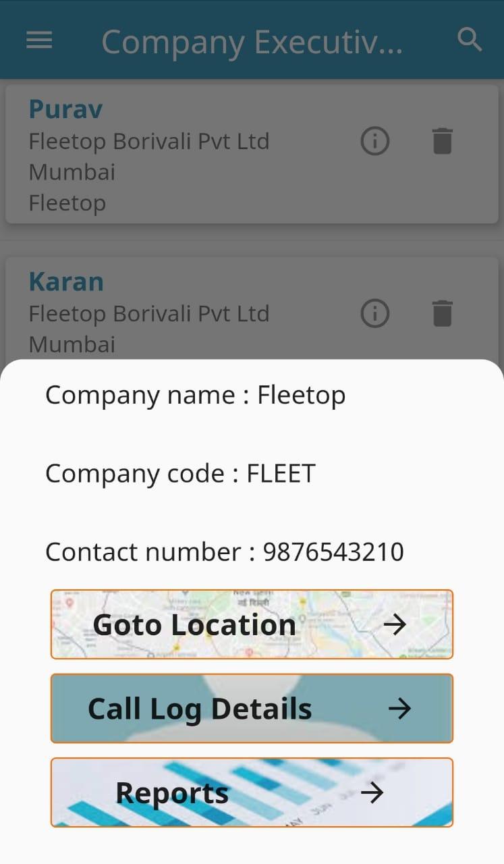The width and height of the screenshot is (504, 864).
Task: Tap Contact number 9876543210 text
Action: pyautogui.click(x=225, y=551)
